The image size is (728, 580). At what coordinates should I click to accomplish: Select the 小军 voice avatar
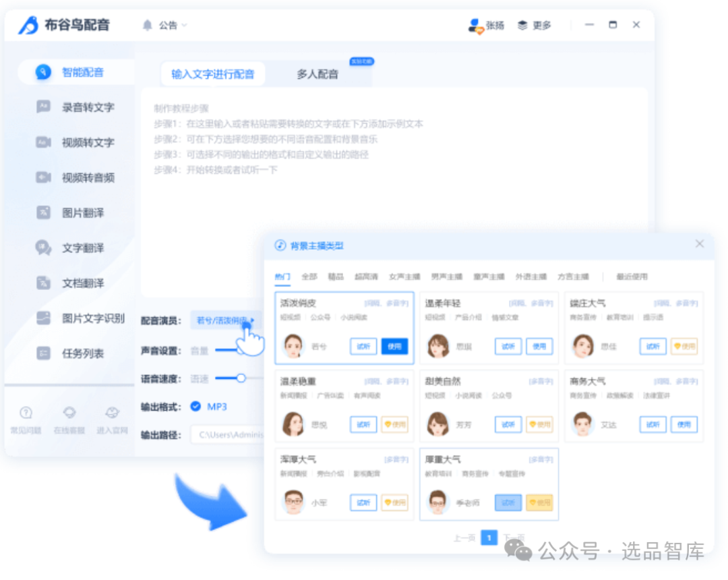[x=293, y=502]
